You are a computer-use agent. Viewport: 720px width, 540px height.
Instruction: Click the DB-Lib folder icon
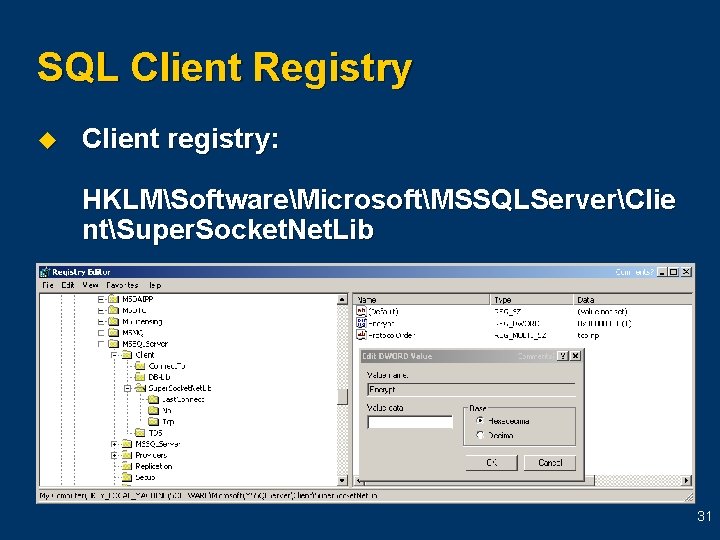(140, 377)
